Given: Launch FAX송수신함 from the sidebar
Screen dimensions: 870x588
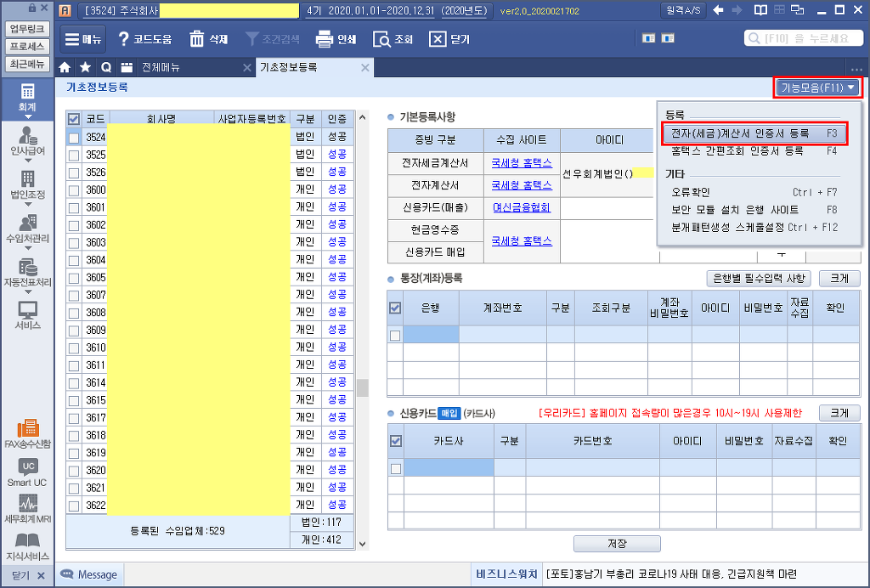Looking at the screenshot, I should pos(27,433).
